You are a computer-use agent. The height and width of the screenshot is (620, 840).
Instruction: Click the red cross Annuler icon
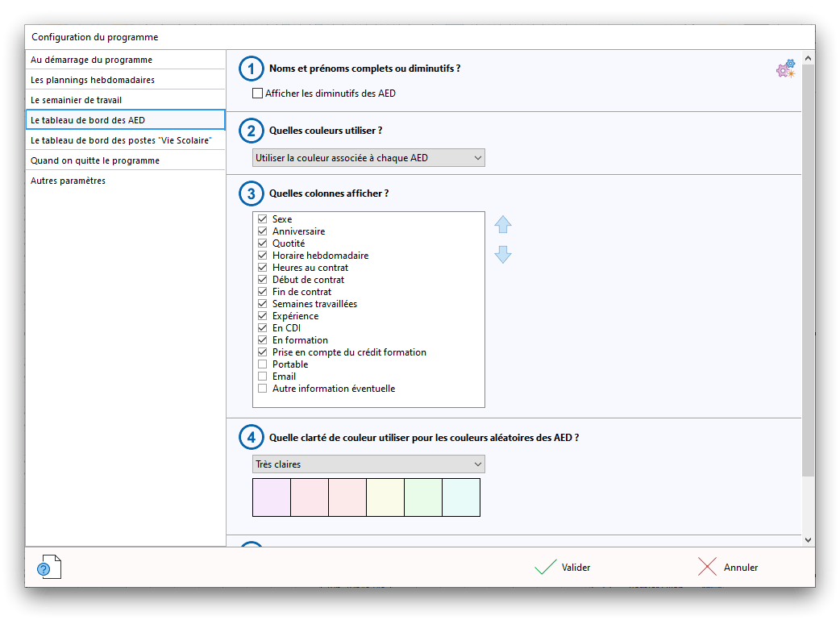click(x=707, y=568)
